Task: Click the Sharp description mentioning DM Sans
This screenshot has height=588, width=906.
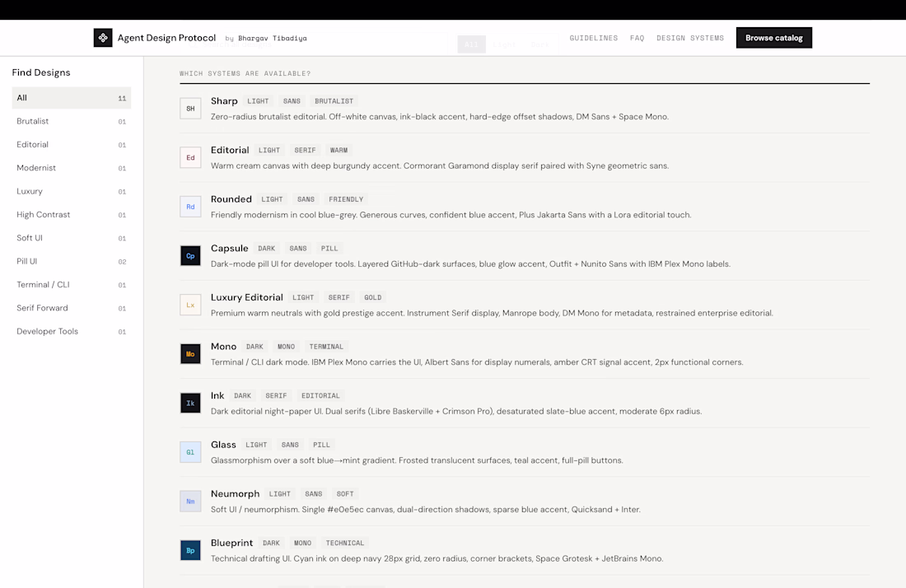Action: click(440, 117)
